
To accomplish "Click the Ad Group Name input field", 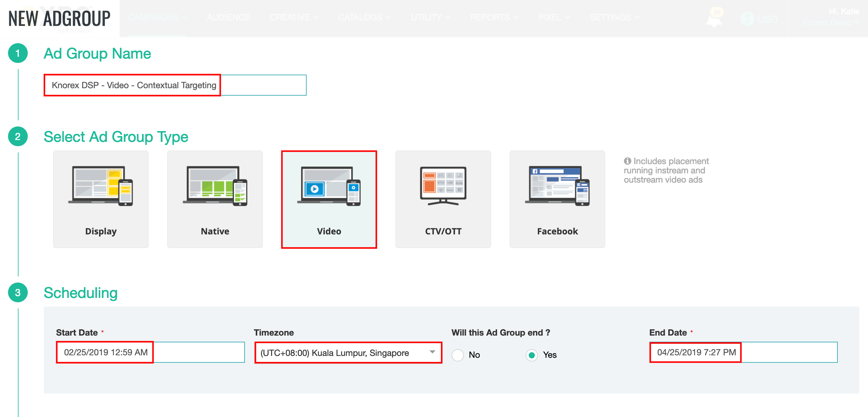I will (x=175, y=85).
